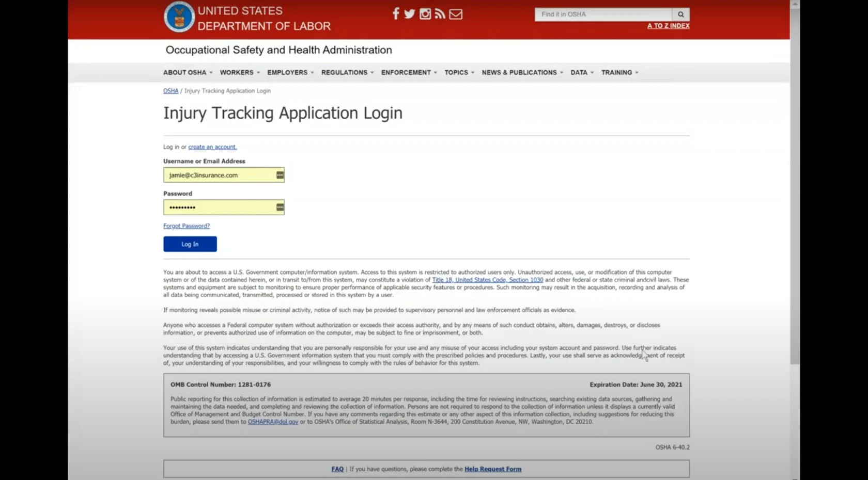Click Occupational Safety and Health Administration title

278,50
